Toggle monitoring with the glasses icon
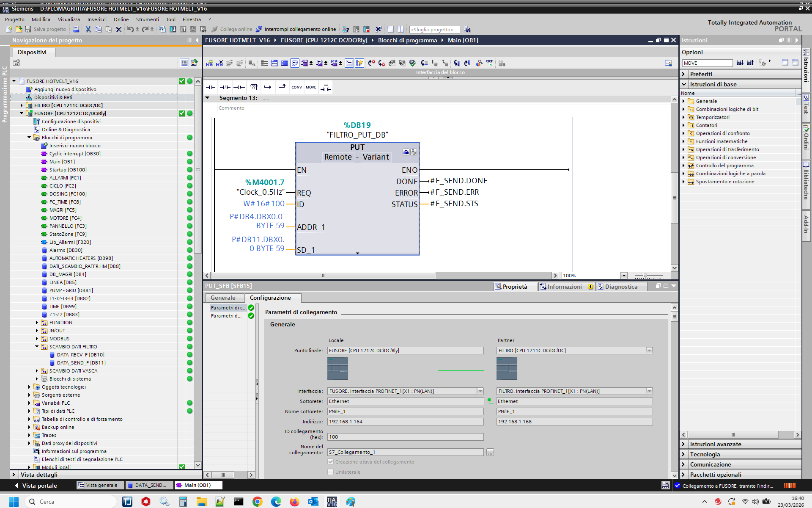This screenshot has width=812, height=508. pos(489,63)
